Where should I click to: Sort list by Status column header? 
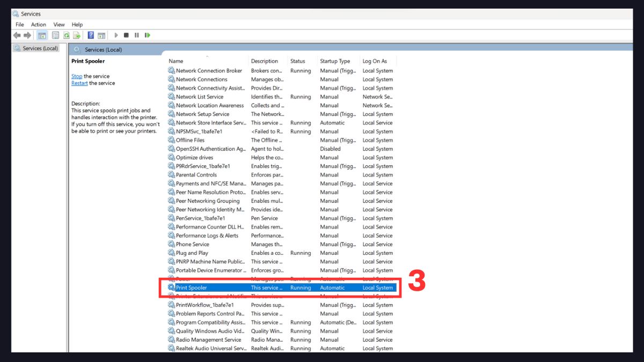click(297, 61)
